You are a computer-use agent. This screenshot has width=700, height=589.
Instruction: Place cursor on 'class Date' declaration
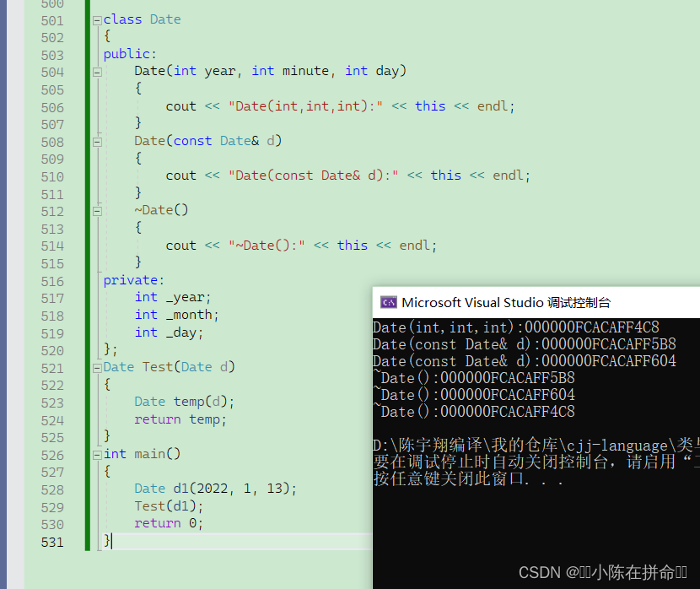[x=142, y=19]
